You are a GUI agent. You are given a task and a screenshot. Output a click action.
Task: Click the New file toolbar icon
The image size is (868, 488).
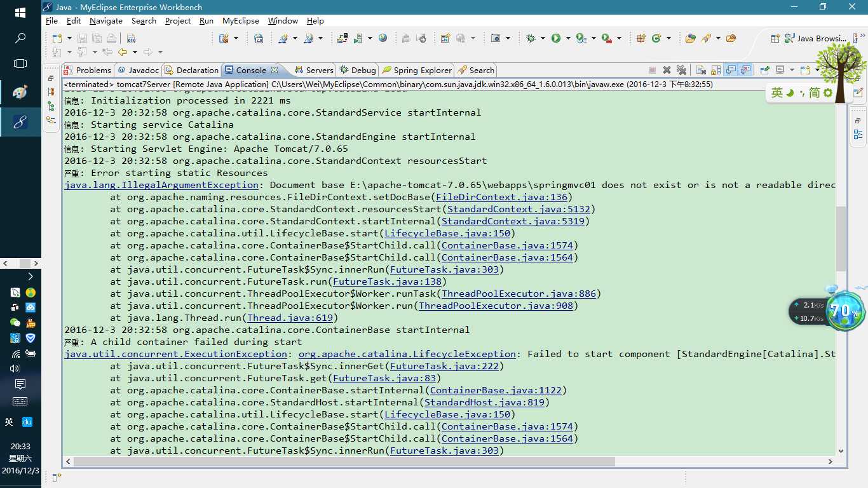click(x=57, y=38)
